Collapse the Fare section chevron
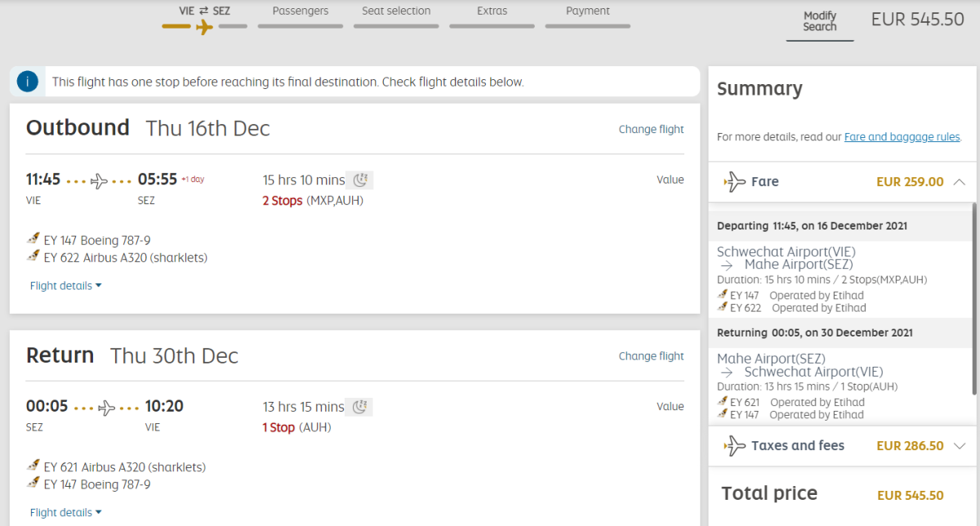Viewport: 980px width, 526px height. tap(959, 182)
